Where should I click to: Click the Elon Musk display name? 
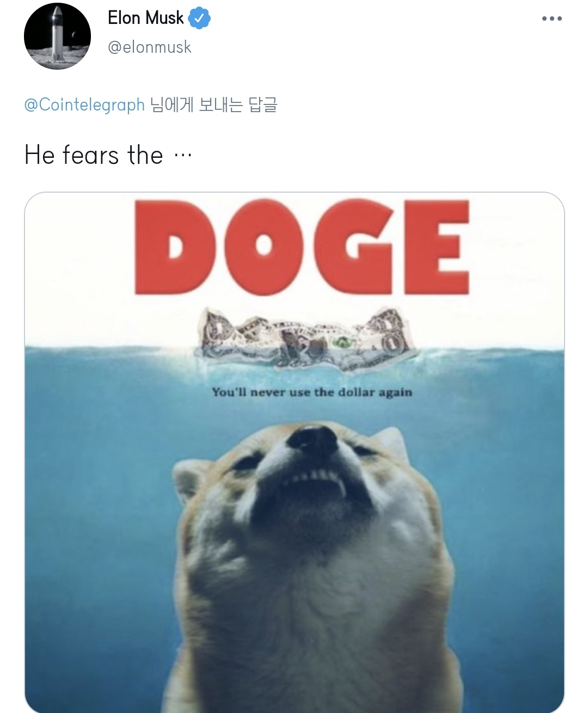click(x=145, y=18)
